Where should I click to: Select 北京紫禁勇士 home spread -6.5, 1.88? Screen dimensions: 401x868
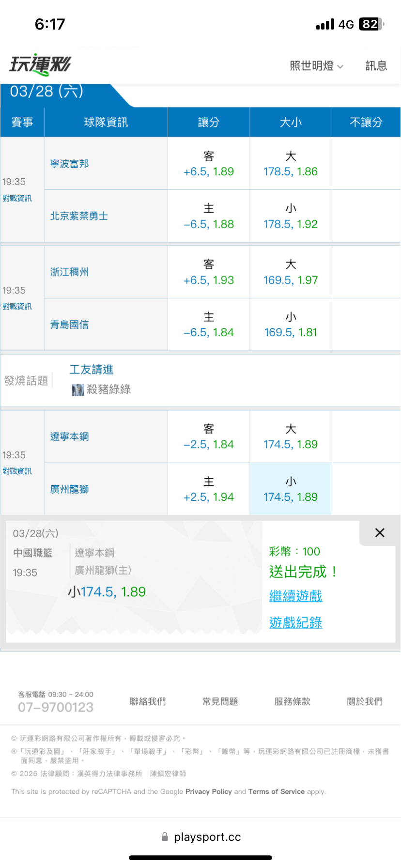(x=209, y=216)
